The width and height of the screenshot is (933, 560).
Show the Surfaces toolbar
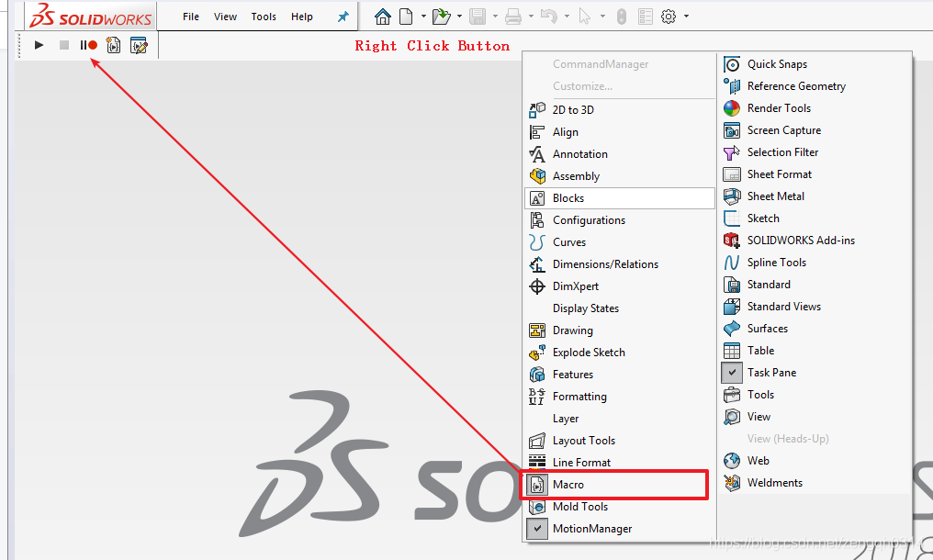click(x=815, y=329)
